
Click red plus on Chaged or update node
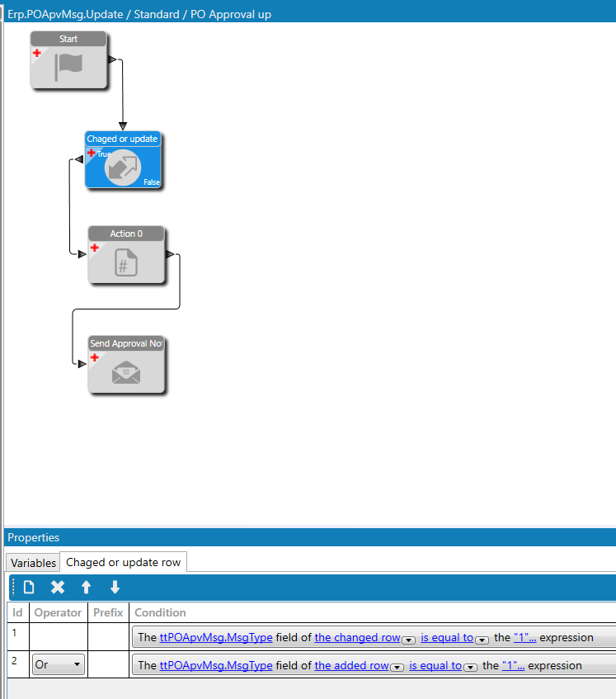pyautogui.click(x=92, y=153)
